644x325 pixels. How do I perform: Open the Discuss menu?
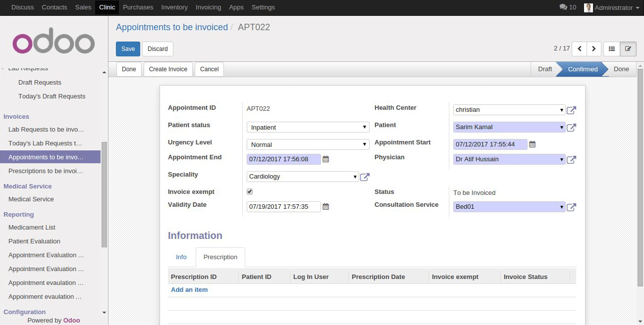click(x=23, y=7)
